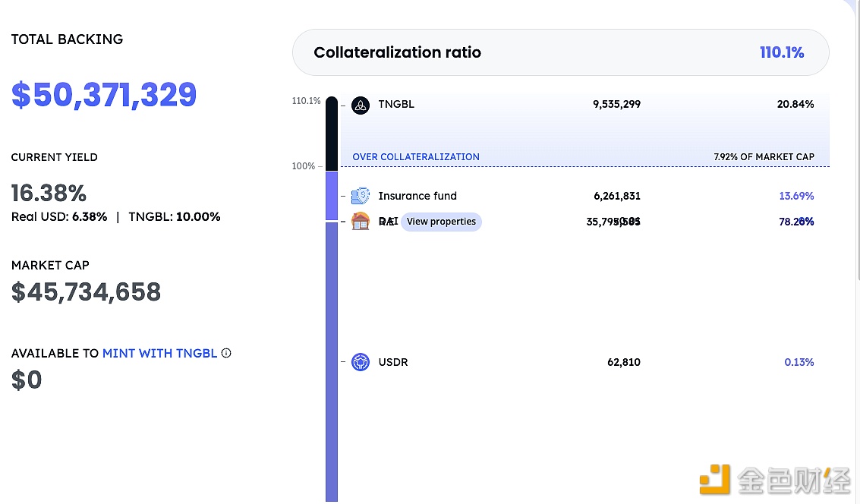Click the Collateralization ratio header bar
Screen dimensions: 860x504
pyautogui.click(x=560, y=52)
